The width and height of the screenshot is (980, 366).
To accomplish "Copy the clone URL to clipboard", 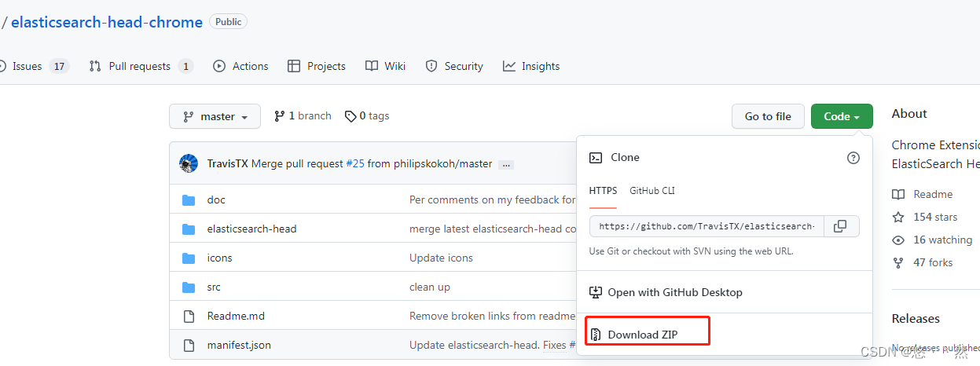I will pyautogui.click(x=841, y=226).
